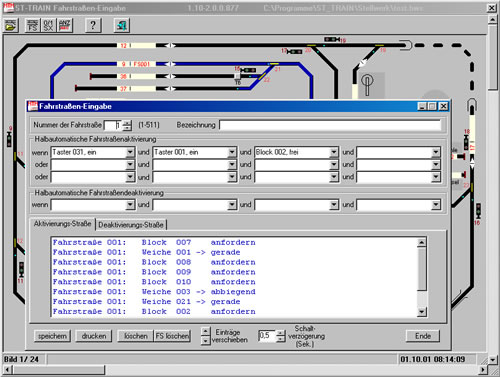Select the FS route entry toolbar icon

[x=32, y=25]
